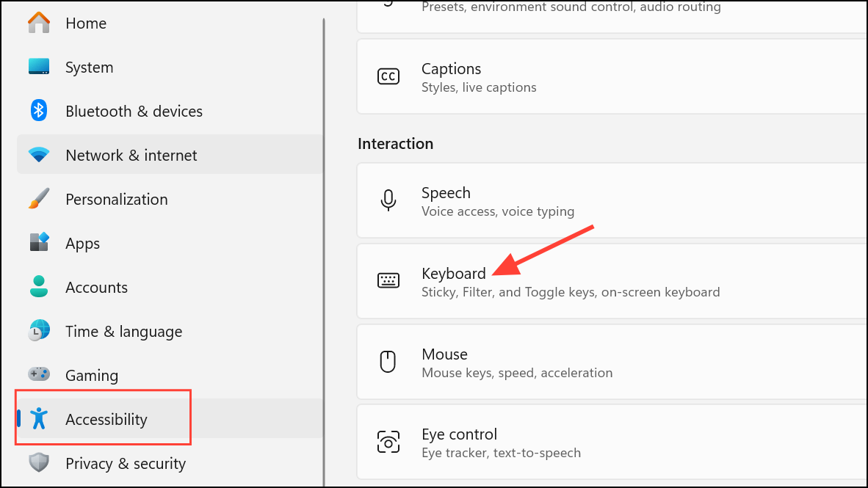The width and height of the screenshot is (868, 488).
Task: Click the Time & language clock icon
Action: 38,331
